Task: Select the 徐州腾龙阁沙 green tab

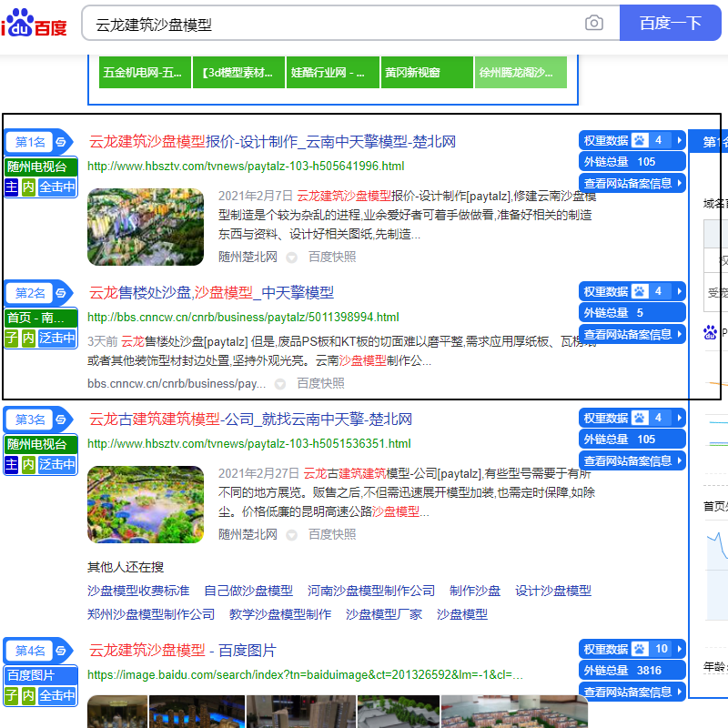Action: coord(521,73)
